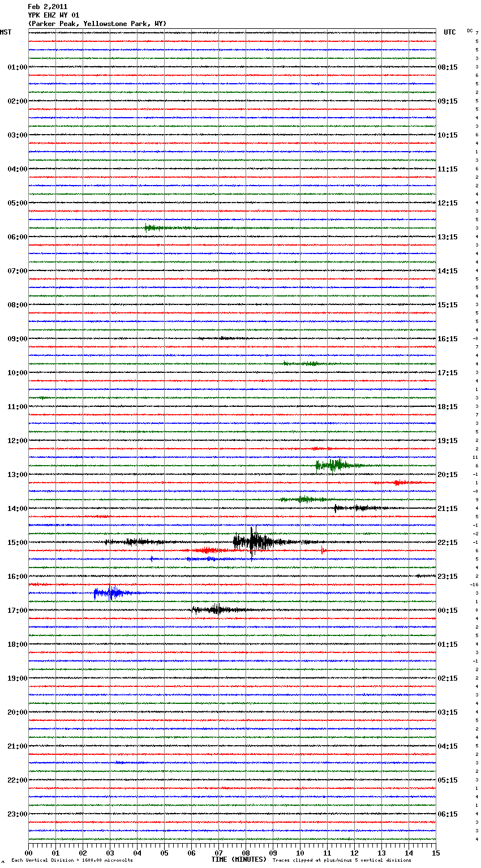Click the 06:15 UTC row label

[448, 814]
